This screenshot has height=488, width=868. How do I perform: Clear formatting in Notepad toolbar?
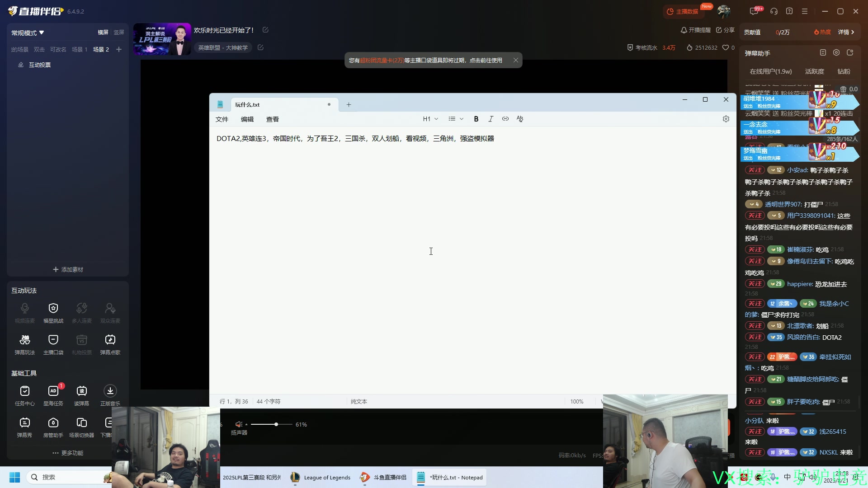520,119
